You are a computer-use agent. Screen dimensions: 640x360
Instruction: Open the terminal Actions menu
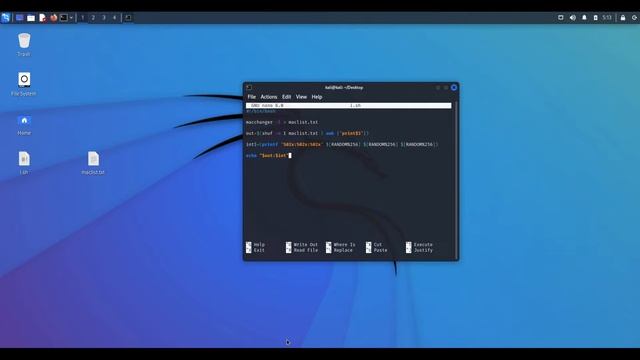[269, 97]
